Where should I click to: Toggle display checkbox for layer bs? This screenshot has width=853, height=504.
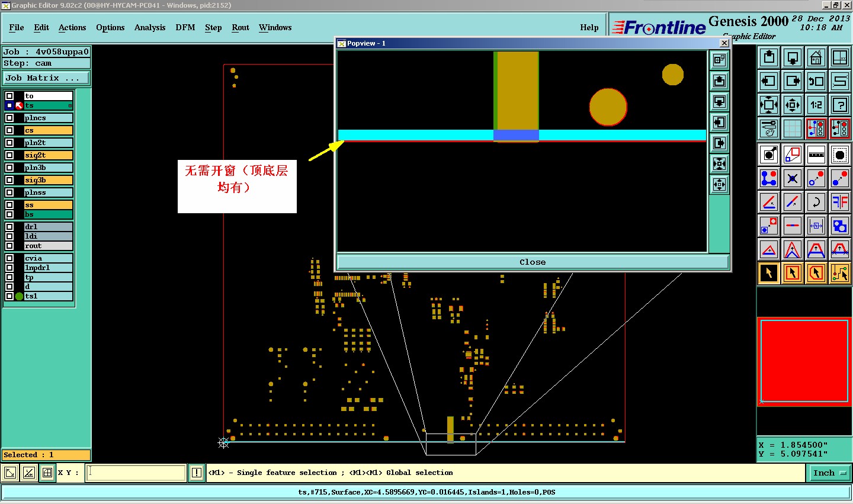point(9,214)
